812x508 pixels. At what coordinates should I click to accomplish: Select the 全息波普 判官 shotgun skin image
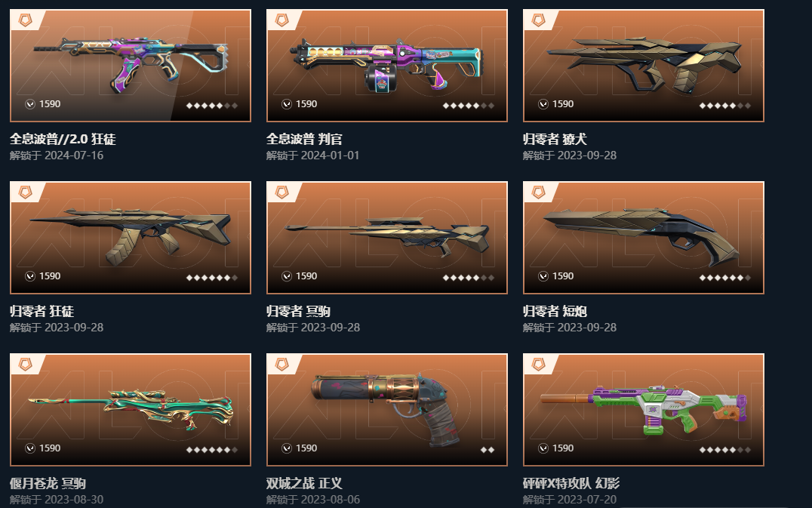(x=387, y=63)
